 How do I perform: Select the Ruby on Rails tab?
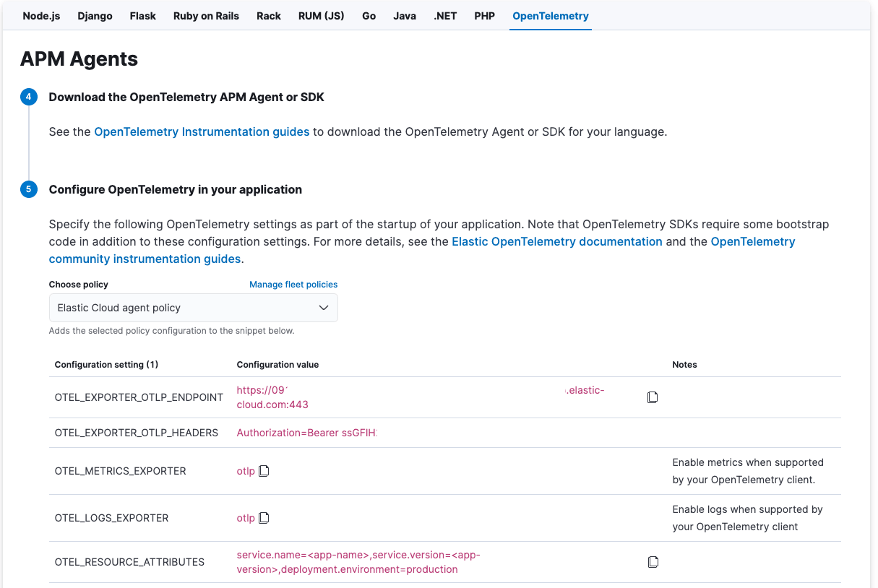coord(206,15)
